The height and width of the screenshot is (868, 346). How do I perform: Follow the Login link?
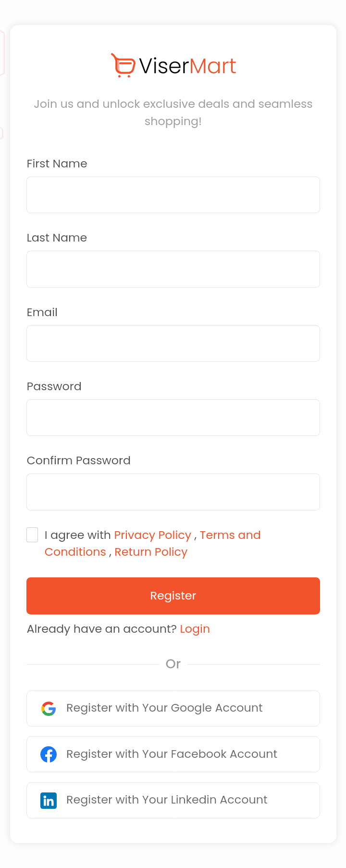coord(195,629)
